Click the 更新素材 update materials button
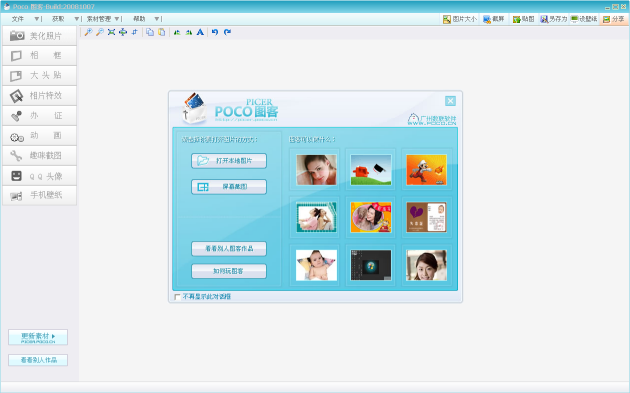Screen dimensions: 630x393 click(x=38, y=338)
